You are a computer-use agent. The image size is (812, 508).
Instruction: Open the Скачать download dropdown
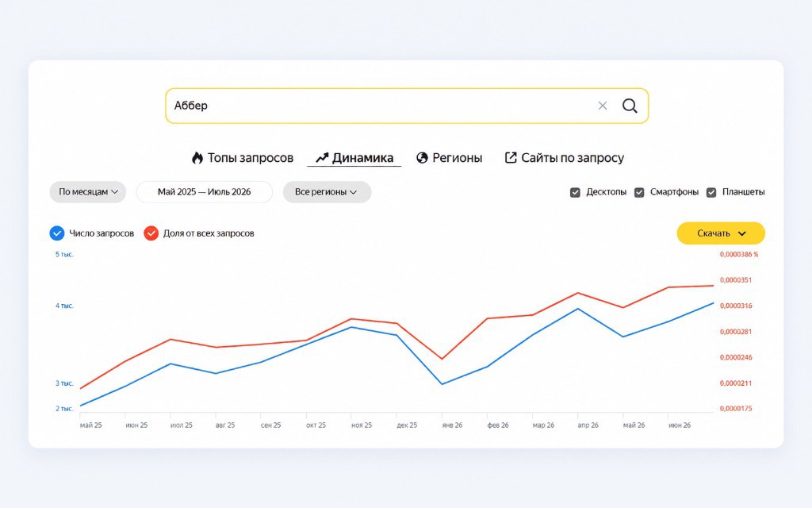pyautogui.click(x=721, y=233)
